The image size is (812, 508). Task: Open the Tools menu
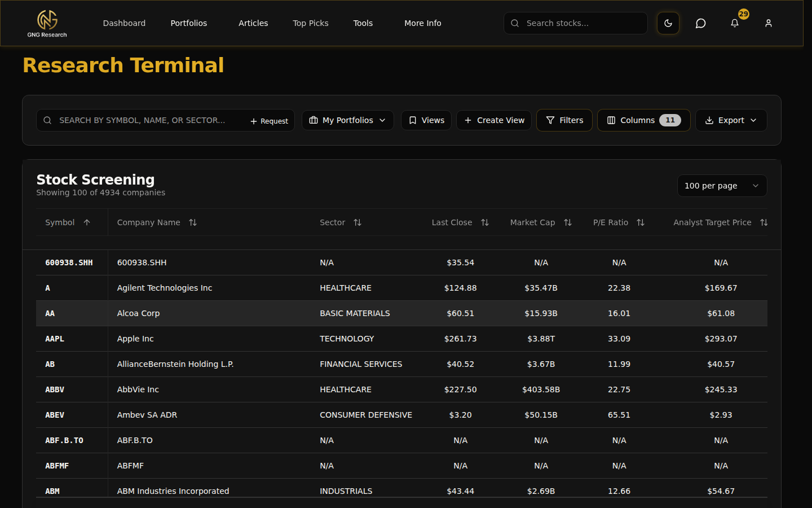point(363,23)
